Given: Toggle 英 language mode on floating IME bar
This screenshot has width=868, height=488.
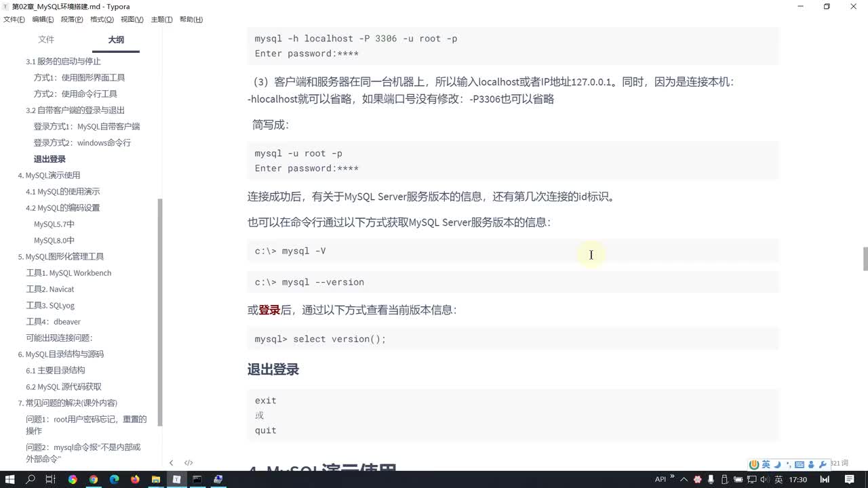Looking at the screenshot, I should point(766,464).
